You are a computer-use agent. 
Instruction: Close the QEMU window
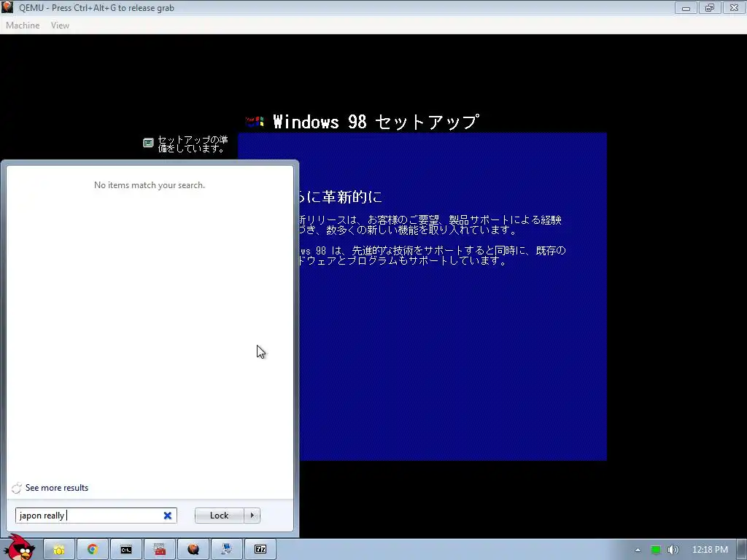coord(734,7)
